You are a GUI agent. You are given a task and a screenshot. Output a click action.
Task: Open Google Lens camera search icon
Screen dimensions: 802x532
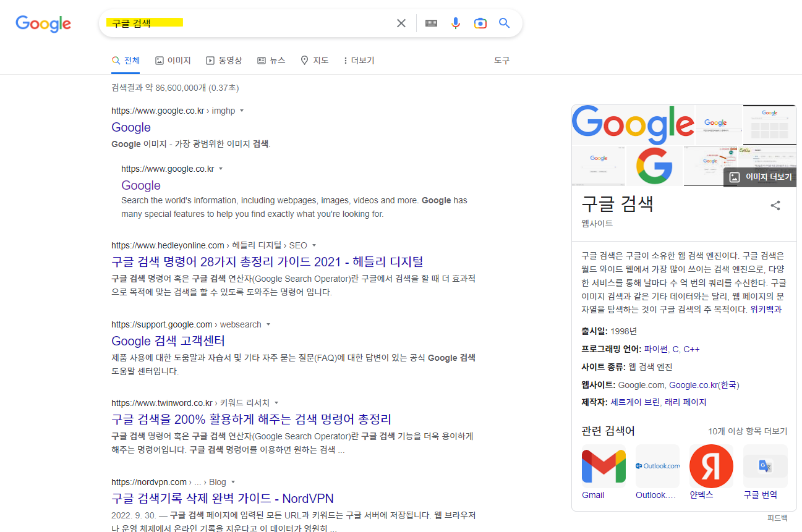tap(480, 23)
